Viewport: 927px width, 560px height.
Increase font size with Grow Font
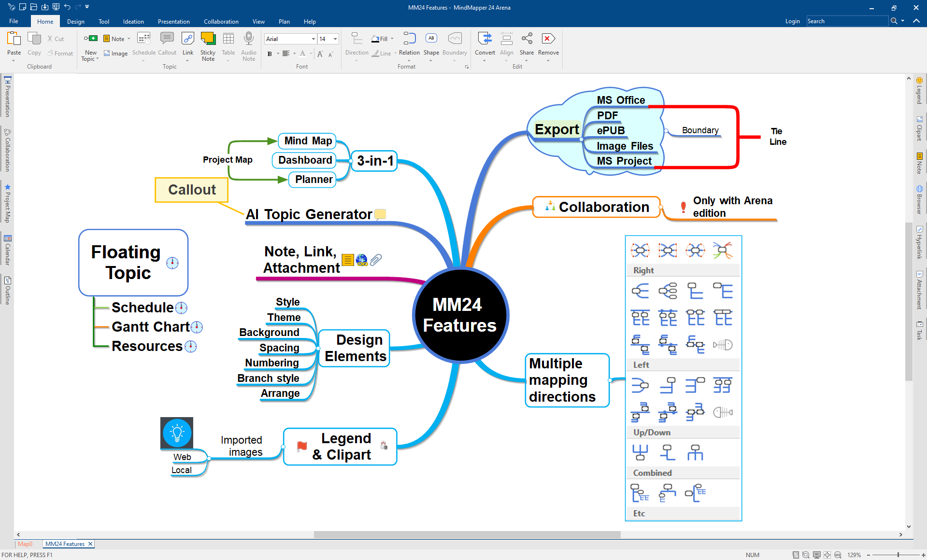[320, 54]
